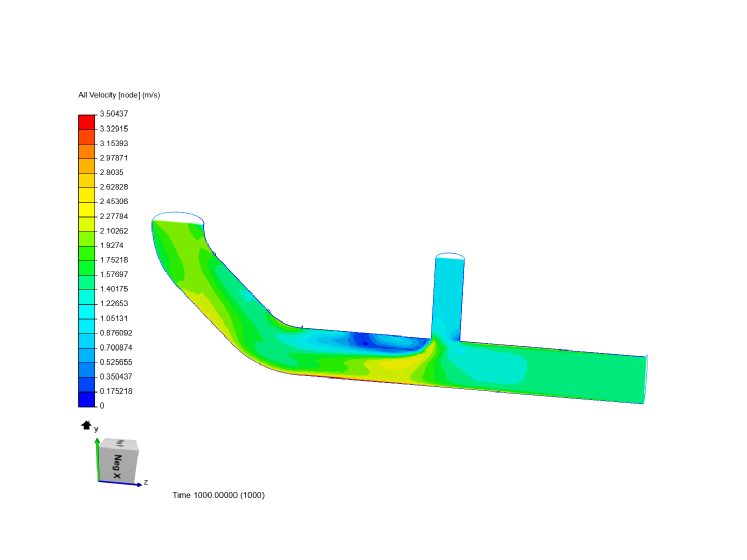747x560 pixels.
Task: Select the dark blue band near 0
Action: [87, 399]
